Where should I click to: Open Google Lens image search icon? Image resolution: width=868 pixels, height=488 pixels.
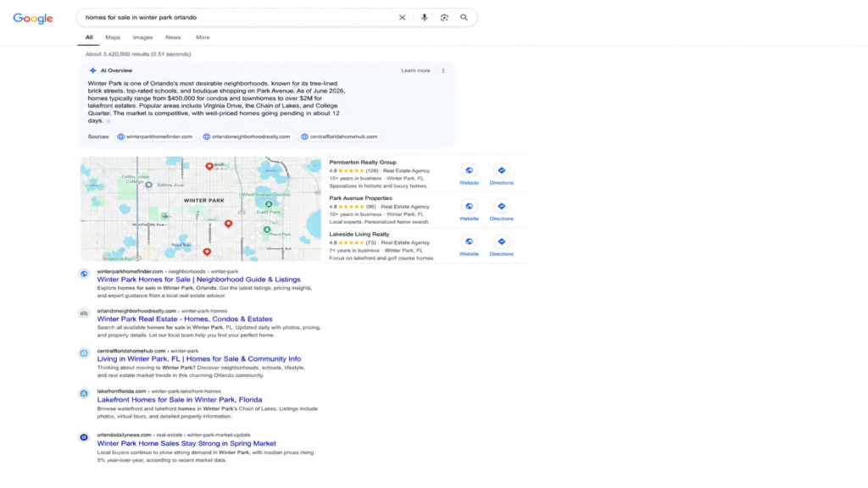[x=444, y=18]
